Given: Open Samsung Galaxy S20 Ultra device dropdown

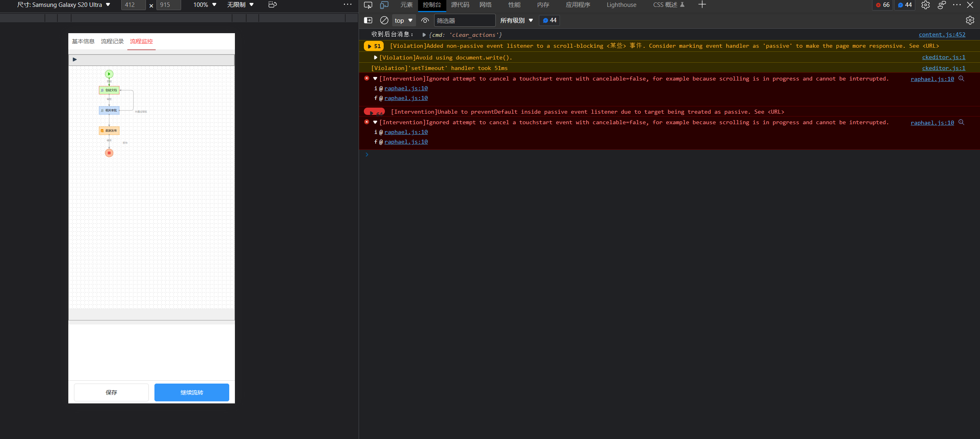Looking at the screenshot, I should click(x=63, y=5).
